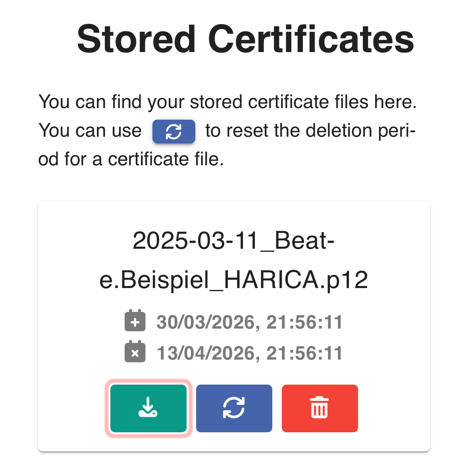Click the filename line "e.Beispiel_HARICA.p12"
This screenshot has width=468, height=476.
[x=233, y=280]
